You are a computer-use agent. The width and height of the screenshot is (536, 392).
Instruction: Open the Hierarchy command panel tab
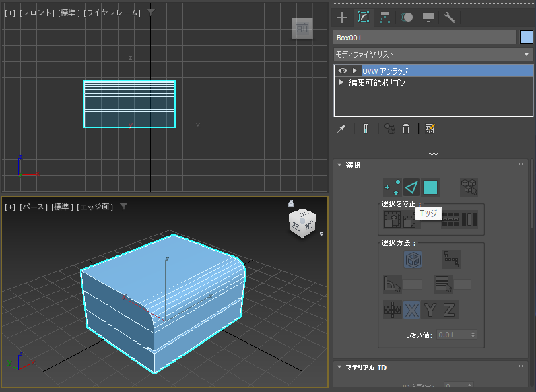(x=385, y=18)
